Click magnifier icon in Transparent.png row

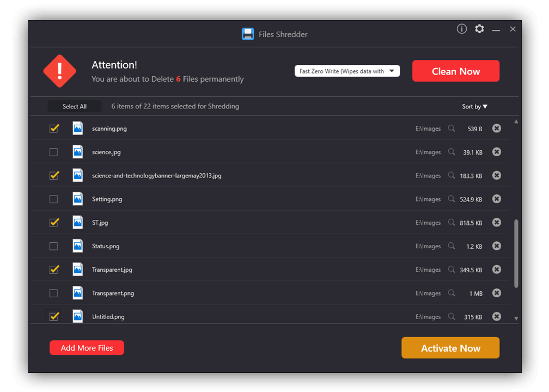[x=452, y=293]
